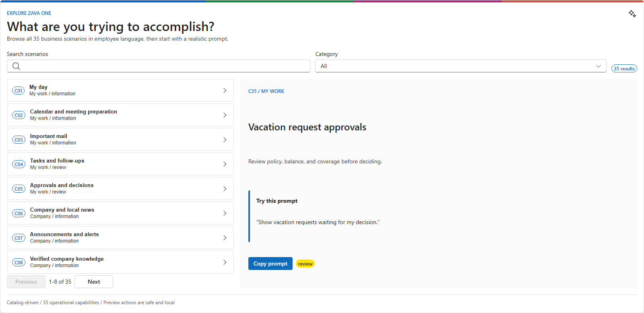Click the Try this prompt label
Screen dimensions: 644x313
coord(277,201)
